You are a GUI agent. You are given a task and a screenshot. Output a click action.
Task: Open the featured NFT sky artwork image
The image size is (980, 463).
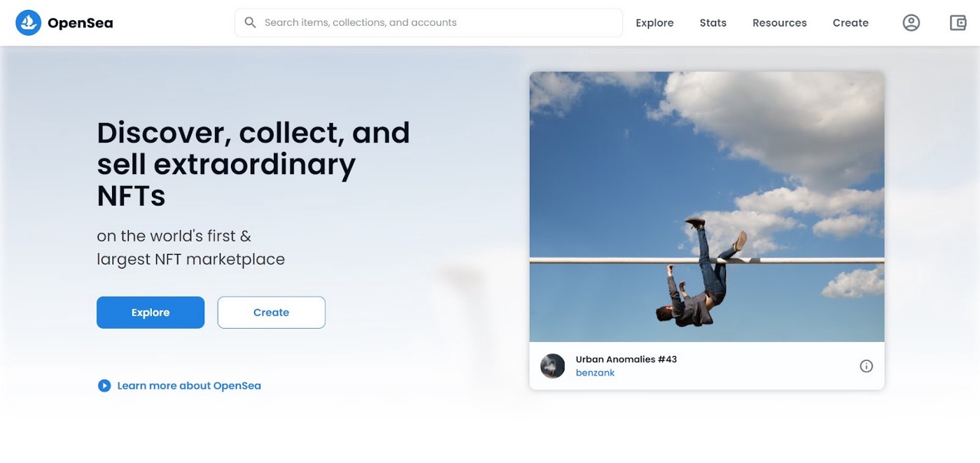point(706,206)
